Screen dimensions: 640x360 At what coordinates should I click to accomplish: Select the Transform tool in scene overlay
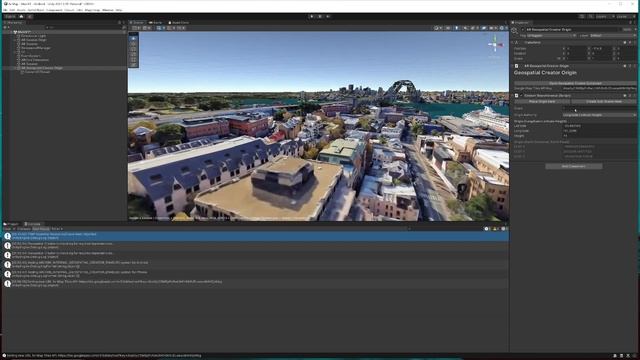[133, 64]
